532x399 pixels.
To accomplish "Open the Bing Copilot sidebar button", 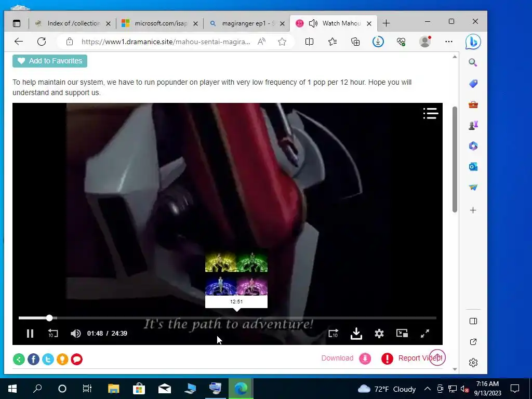I will pos(473,42).
